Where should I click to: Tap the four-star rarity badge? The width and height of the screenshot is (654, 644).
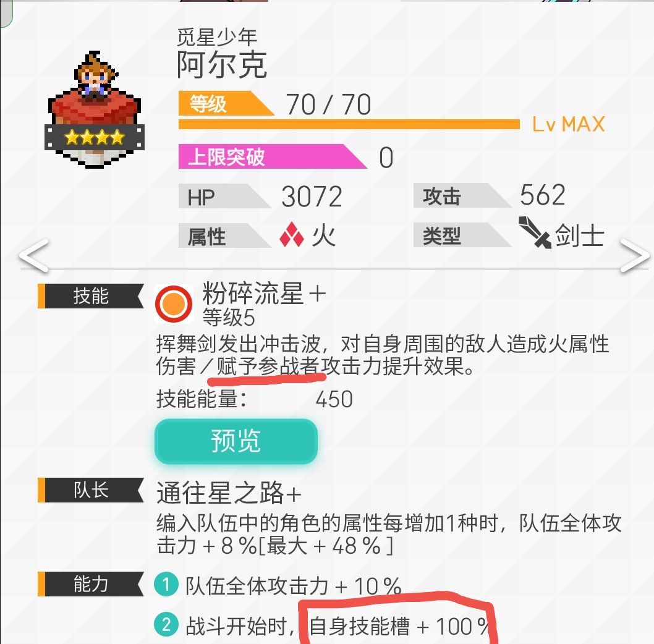coord(94,137)
